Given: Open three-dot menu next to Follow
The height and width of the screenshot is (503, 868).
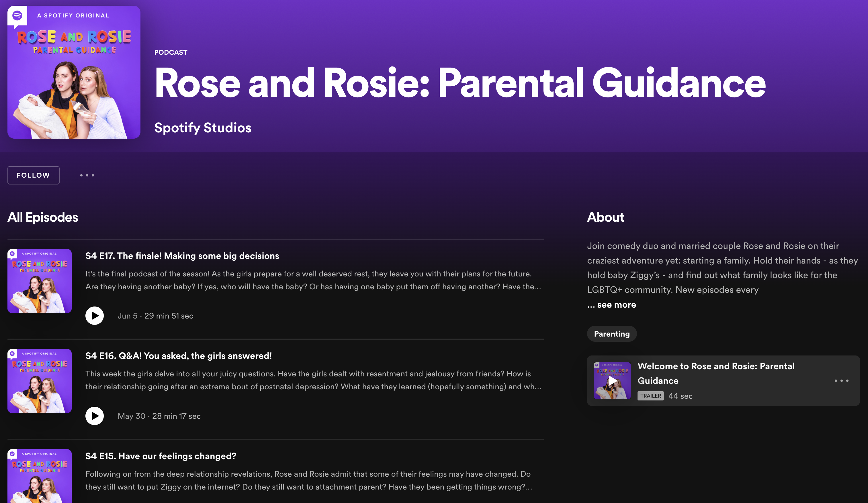Looking at the screenshot, I should [87, 175].
